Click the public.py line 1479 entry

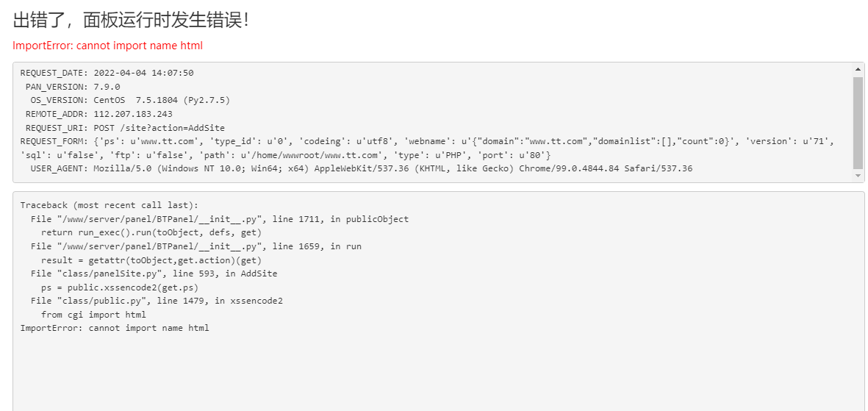click(157, 301)
